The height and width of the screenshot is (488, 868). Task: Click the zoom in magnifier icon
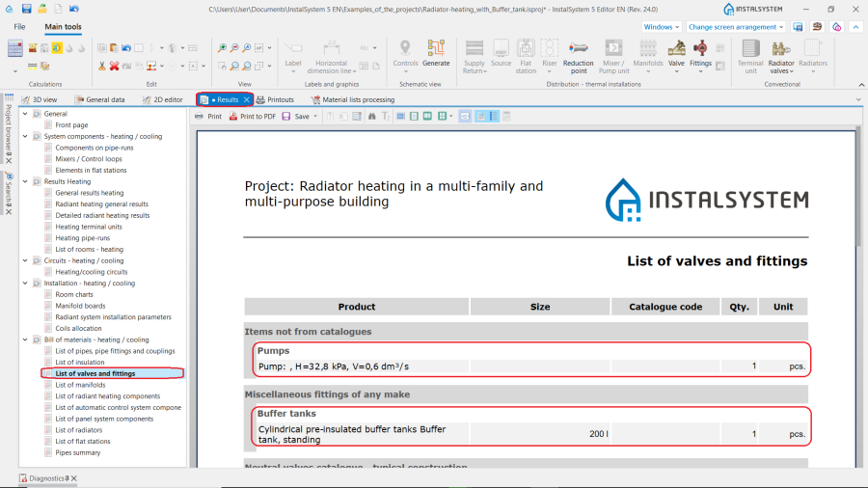coord(222,48)
